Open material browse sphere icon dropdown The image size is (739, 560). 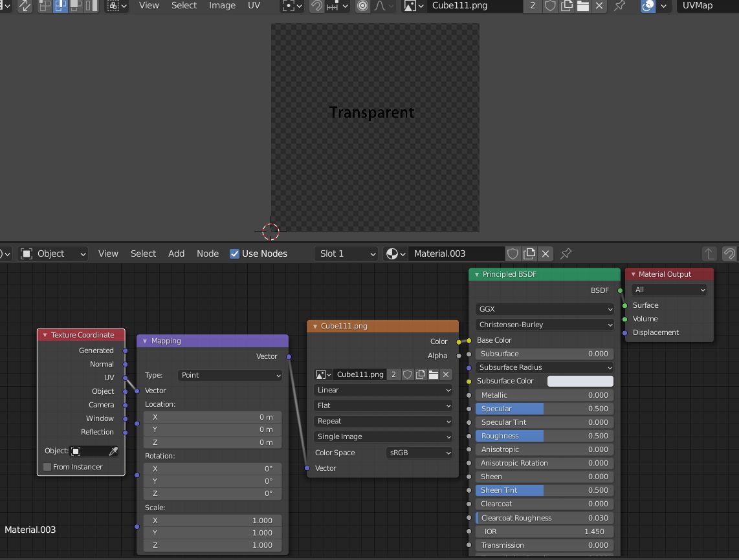point(396,253)
